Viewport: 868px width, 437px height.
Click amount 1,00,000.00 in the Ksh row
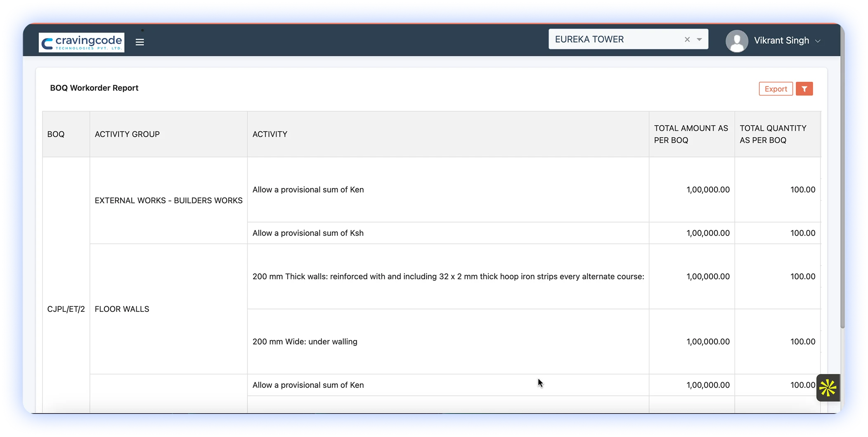point(708,233)
